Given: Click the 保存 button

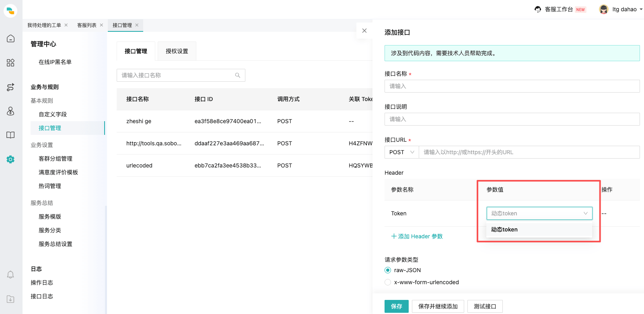Looking at the screenshot, I should (396, 306).
